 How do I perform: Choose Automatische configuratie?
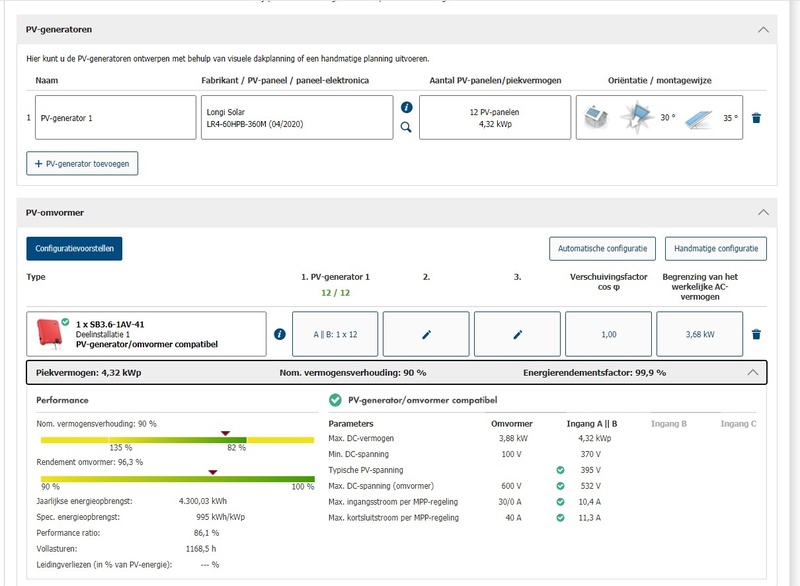pyautogui.click(x=602, y=248)
